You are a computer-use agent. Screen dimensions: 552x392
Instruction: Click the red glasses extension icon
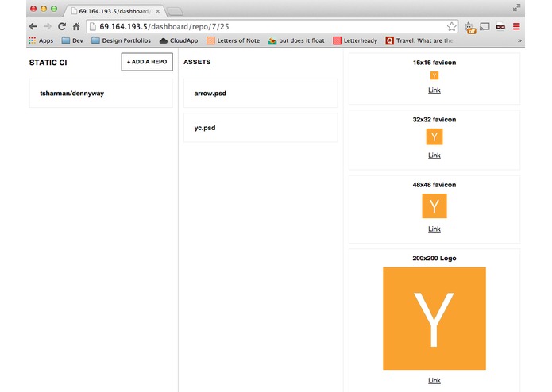(500, 27)
